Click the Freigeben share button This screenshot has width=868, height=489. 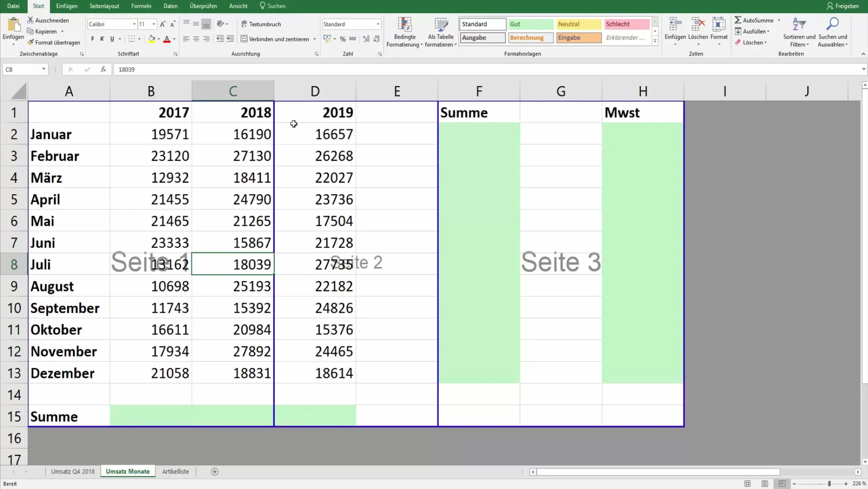pos(843,6)
